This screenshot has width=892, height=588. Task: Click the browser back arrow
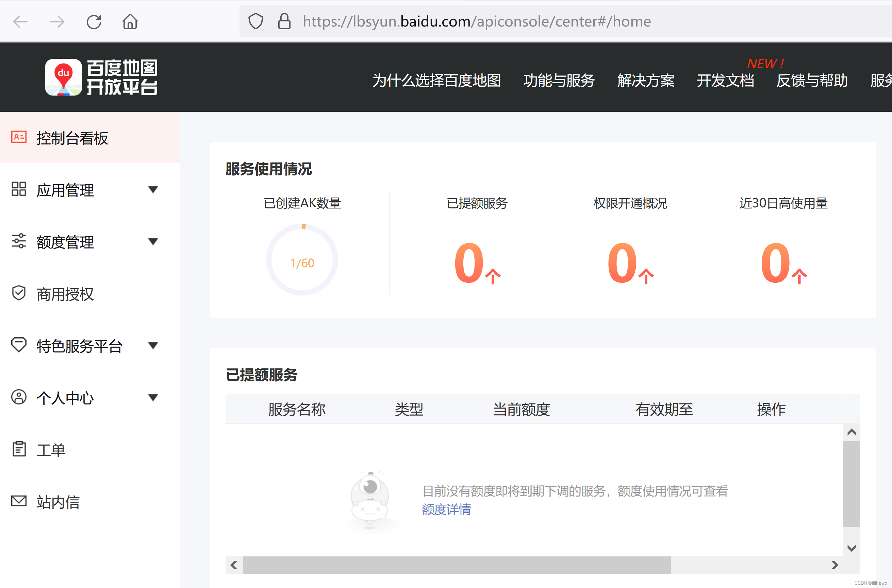click(21, 22)
